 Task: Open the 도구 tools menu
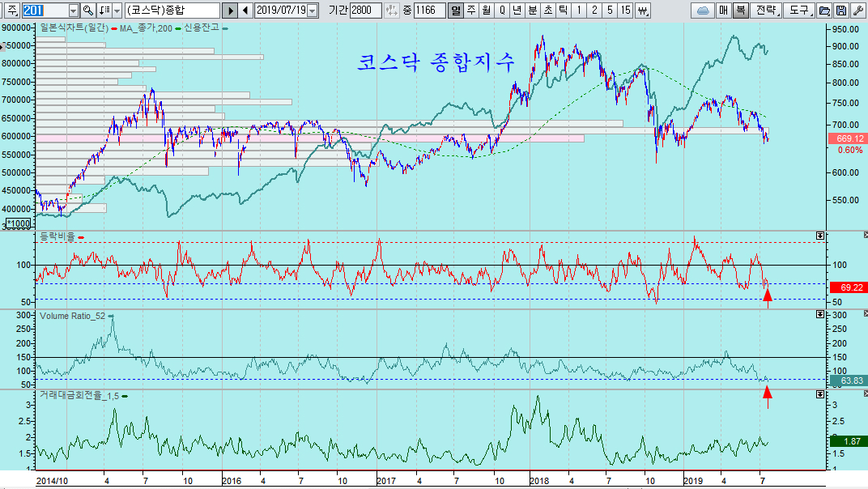tap(798, 11)
